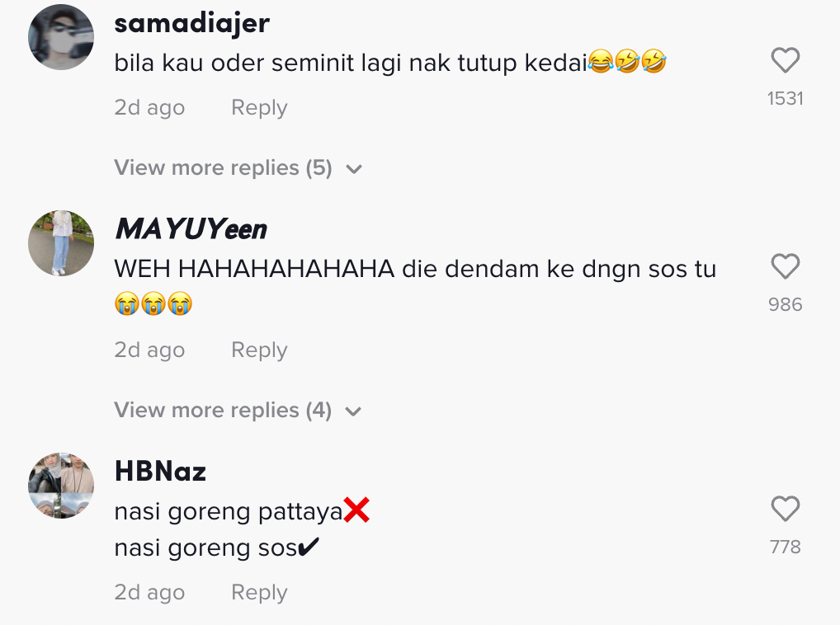Open MAYUYeen's profile avatar
This screenshot has width=840, height=625.
click(x=61, y=243)
